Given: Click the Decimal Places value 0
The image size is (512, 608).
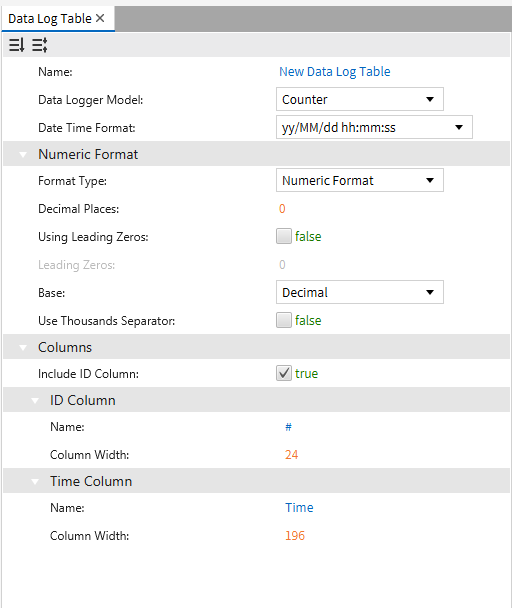Looking at the screenshot, I should point(282,209).
